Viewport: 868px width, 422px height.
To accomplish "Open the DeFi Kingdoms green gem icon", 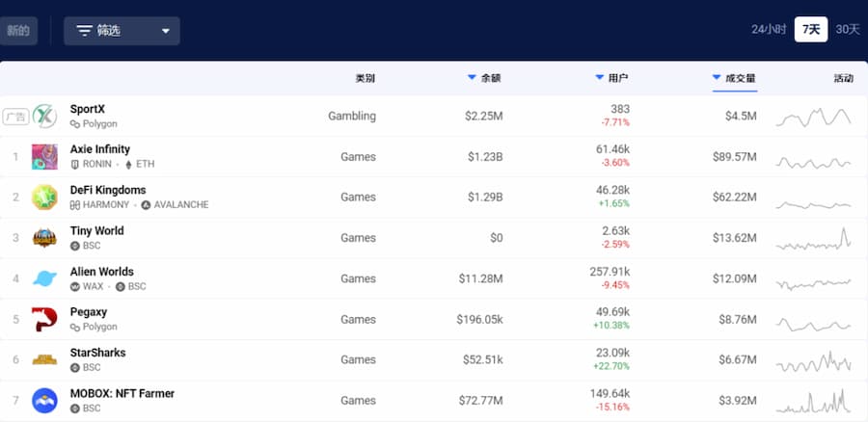I will coord(44,198).
